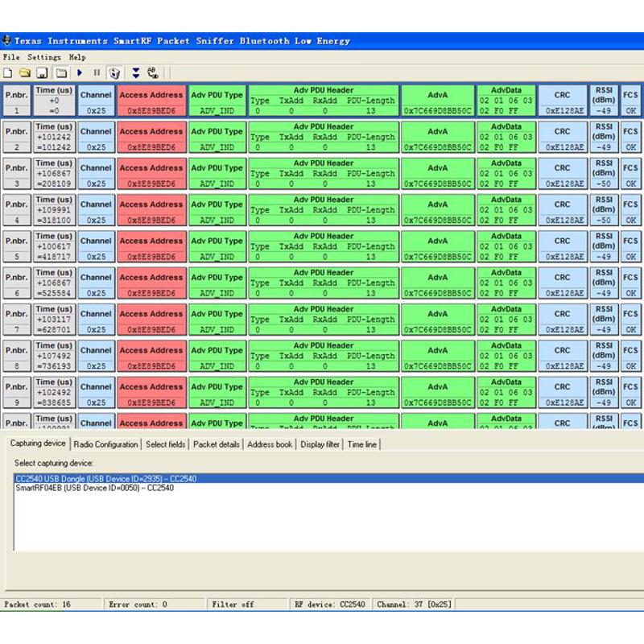Image resolution: width=644 pixels, height=644 pixels.
Task: Click the New capture file icon
Action: pyautogui.click(x=7, y=73)
